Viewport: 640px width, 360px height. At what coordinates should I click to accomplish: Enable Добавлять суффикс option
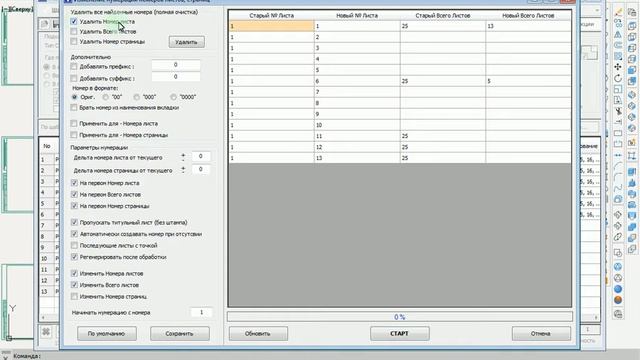pos(74,78)
